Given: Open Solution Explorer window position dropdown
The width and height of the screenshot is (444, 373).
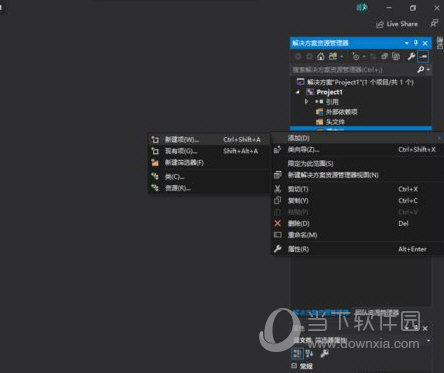Looking at the screenshot, I should pyautogui.click(x=406, y=43).
